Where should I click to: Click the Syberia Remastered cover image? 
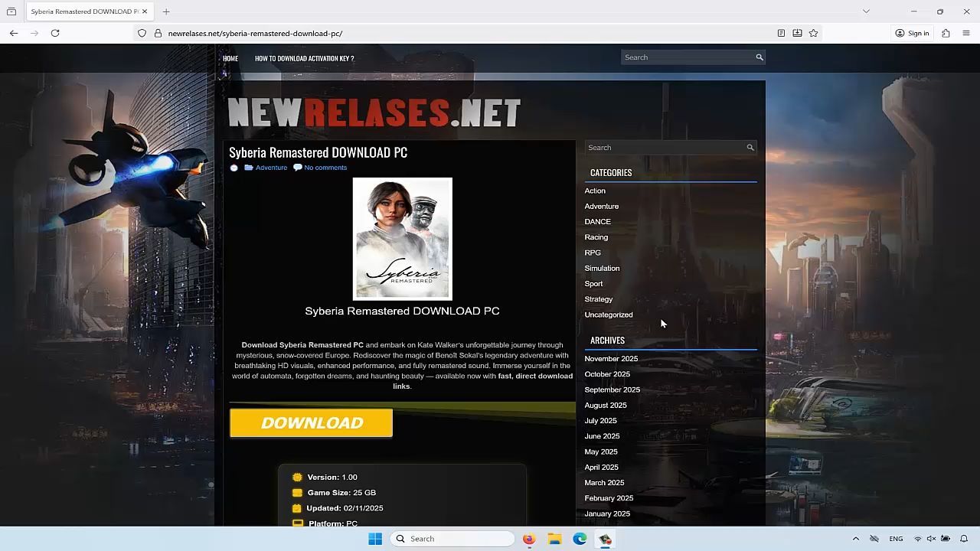(x=402, y=239)
